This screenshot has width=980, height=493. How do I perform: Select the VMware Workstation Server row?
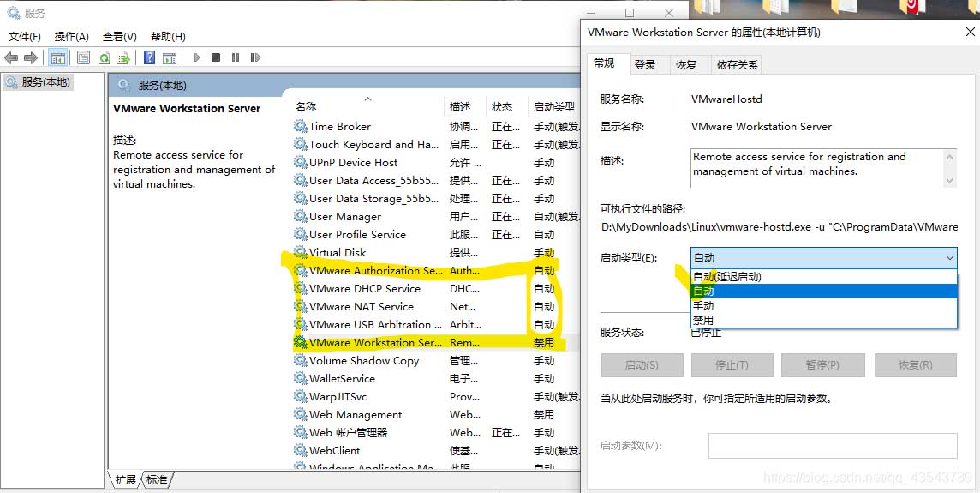click(x=436, y=342)
